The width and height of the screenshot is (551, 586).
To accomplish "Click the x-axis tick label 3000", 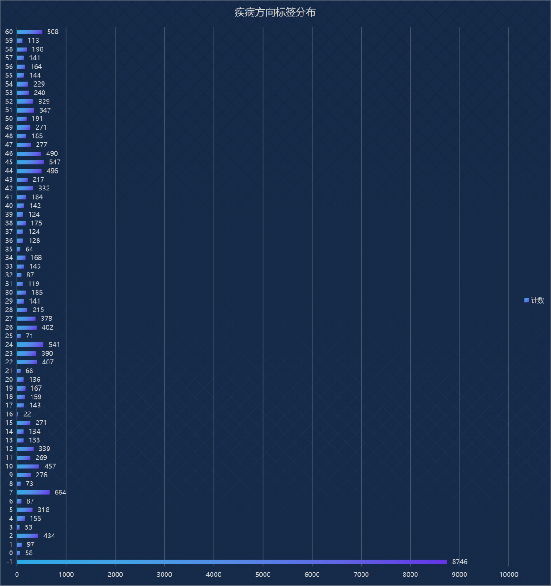I will coord(164,574).
